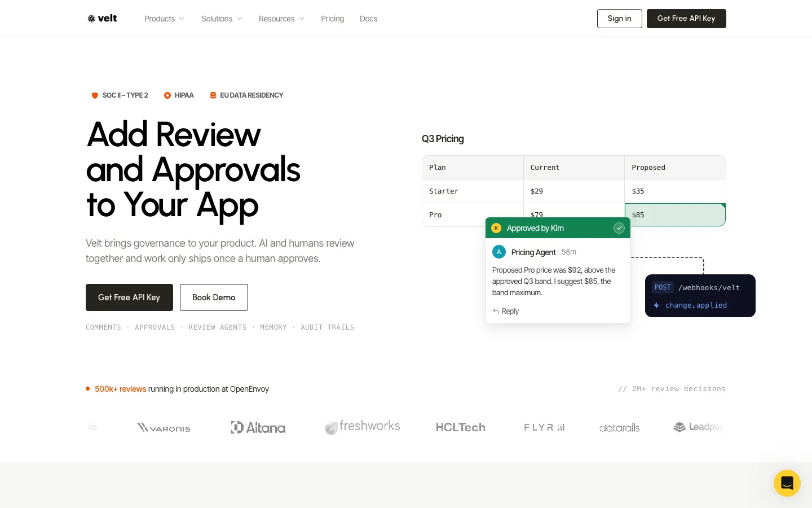This screenshot has height=508, width=812.
Task: Click the HCLTech logo
Action: click(x=460, y=427)
